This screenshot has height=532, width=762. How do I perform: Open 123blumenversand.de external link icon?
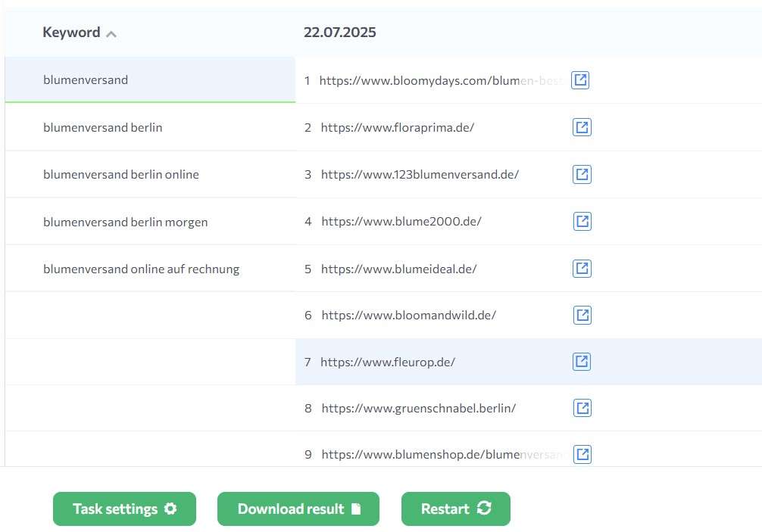pos(582,174)
